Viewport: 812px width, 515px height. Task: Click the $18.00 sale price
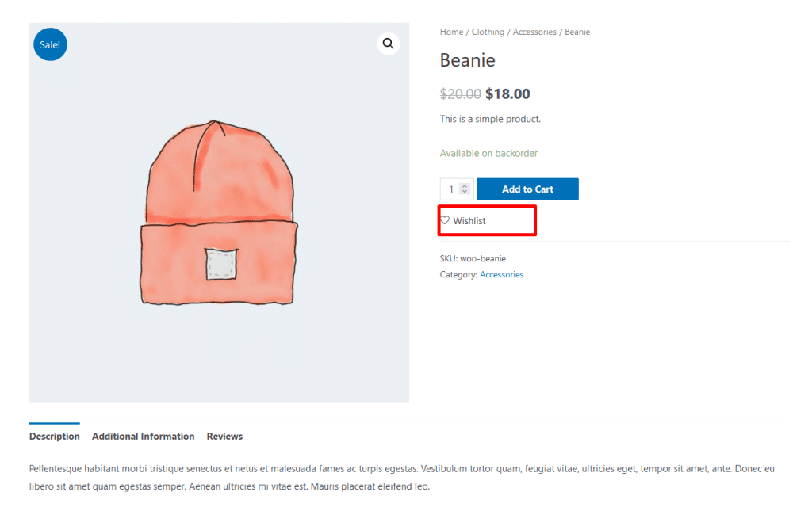pos(507,93)
